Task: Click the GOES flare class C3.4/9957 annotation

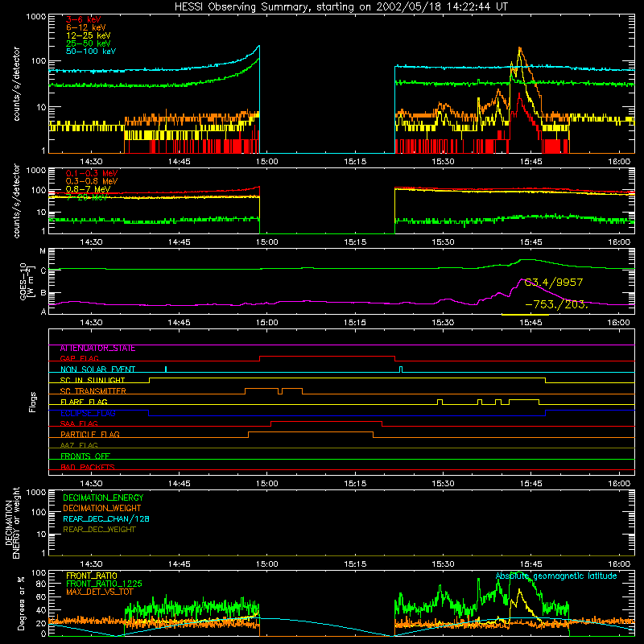Action: tap(554, 283)
